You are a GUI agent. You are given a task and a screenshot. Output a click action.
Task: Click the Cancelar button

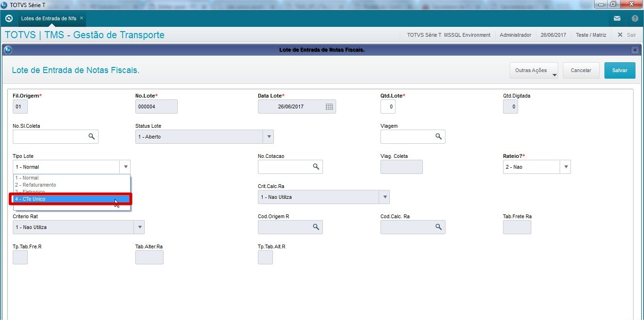coord(581,70)
